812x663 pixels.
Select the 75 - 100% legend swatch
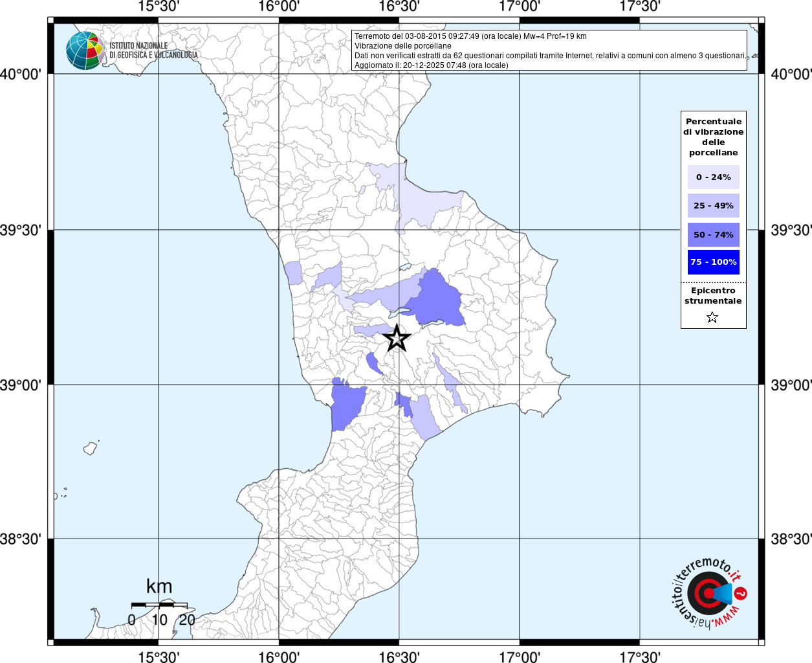(x=713, y=262)
